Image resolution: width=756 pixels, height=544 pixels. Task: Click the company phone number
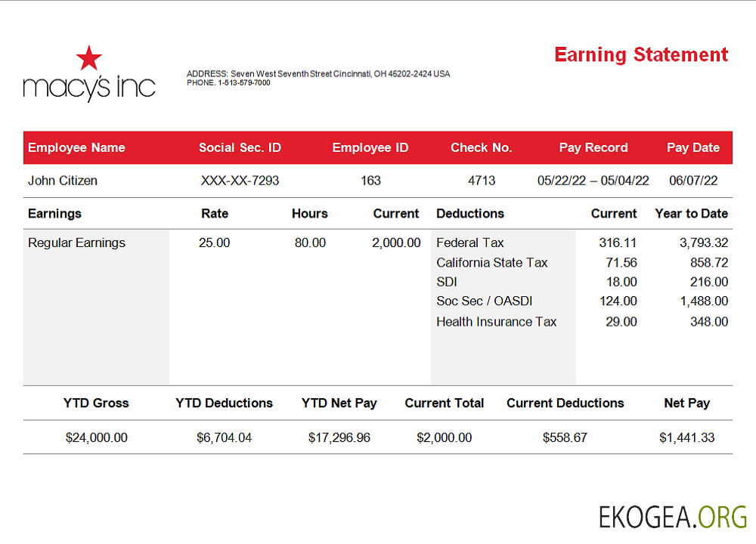228,83
